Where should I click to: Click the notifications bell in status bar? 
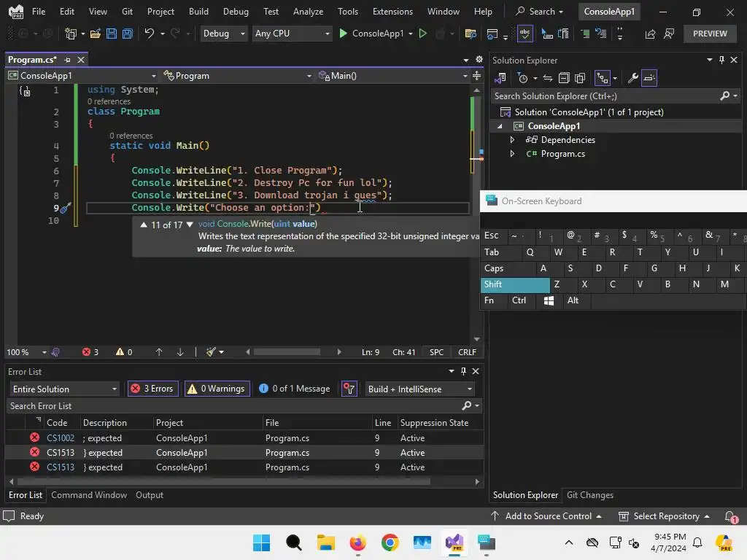tap(729, 516)
